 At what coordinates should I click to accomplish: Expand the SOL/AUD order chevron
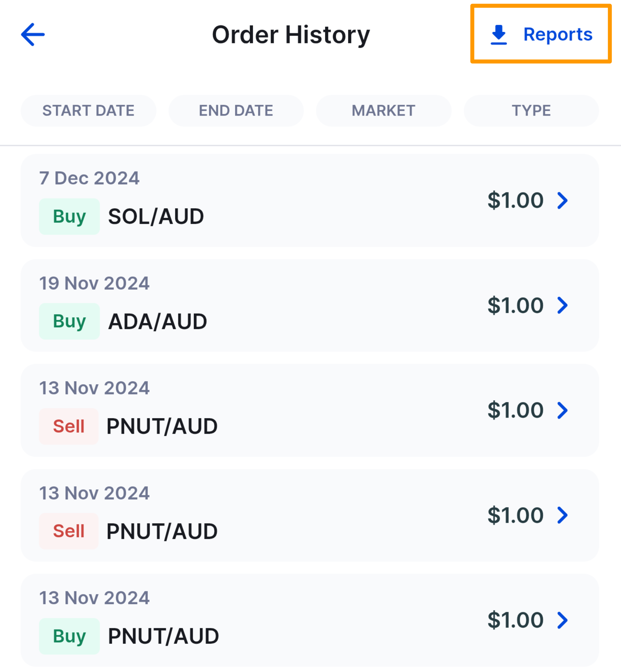563,200
